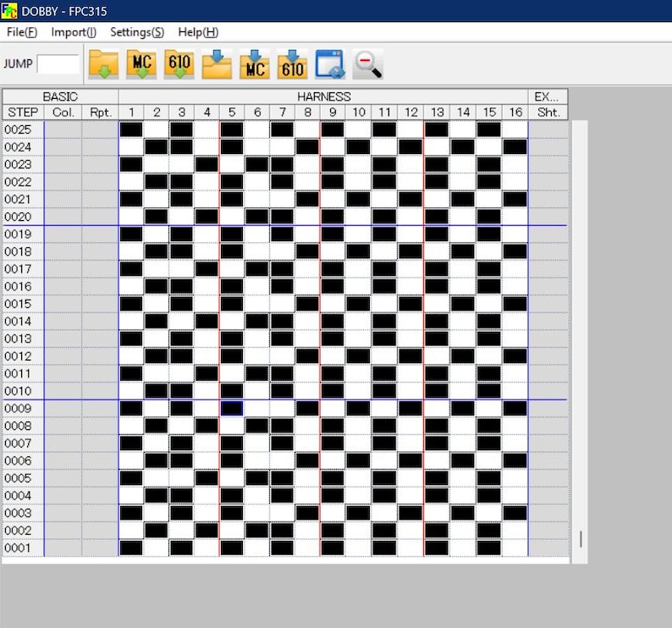Click the Col. cell of step 0023

[x=63, y=164]
